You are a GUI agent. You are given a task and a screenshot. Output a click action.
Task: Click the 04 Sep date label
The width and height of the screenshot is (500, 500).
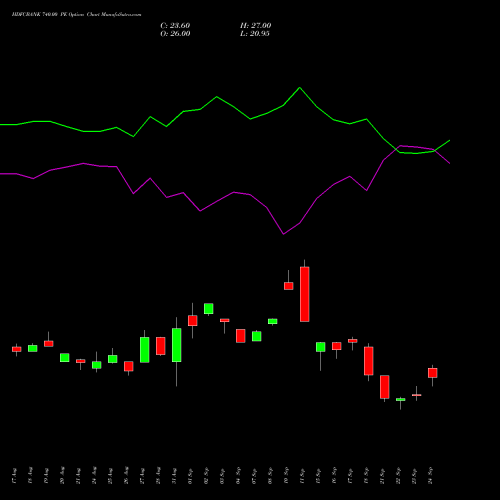pos(238,476)
